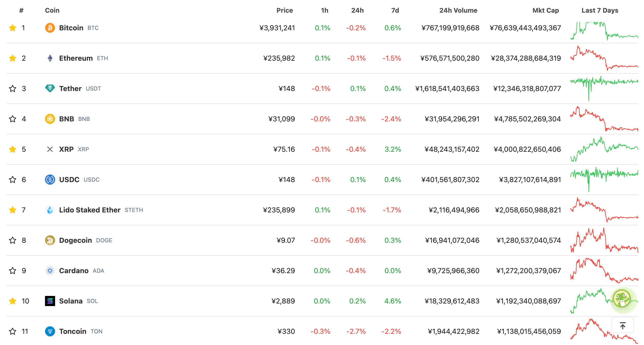Click the Lido Staked Ether logo

click(50, 210)
